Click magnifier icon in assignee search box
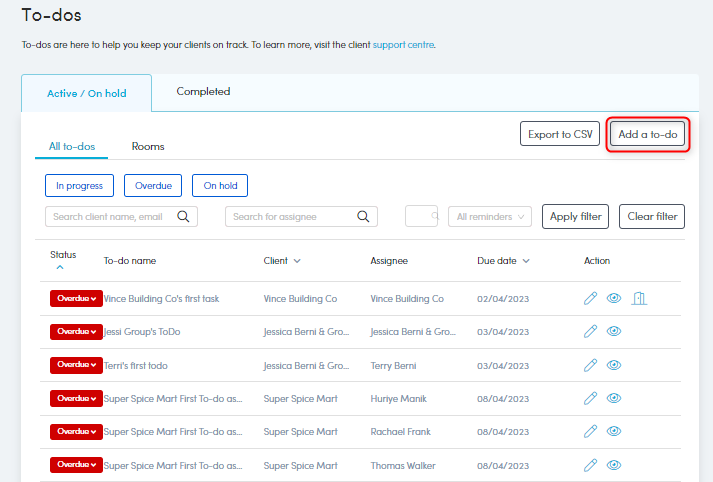 point(364,216)
